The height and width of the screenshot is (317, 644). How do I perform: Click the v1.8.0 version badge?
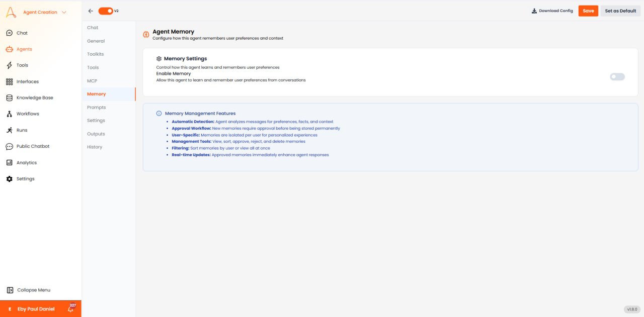point(632,309)
